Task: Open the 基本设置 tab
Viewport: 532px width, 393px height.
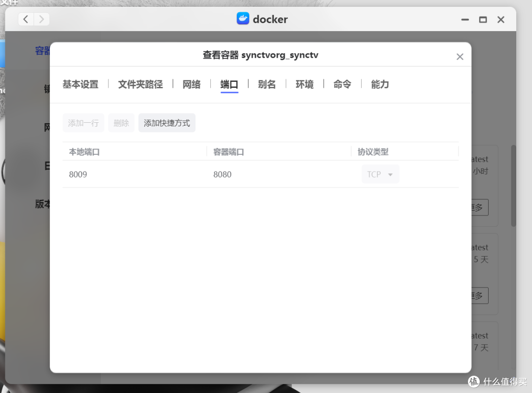Action: [80, 84]
